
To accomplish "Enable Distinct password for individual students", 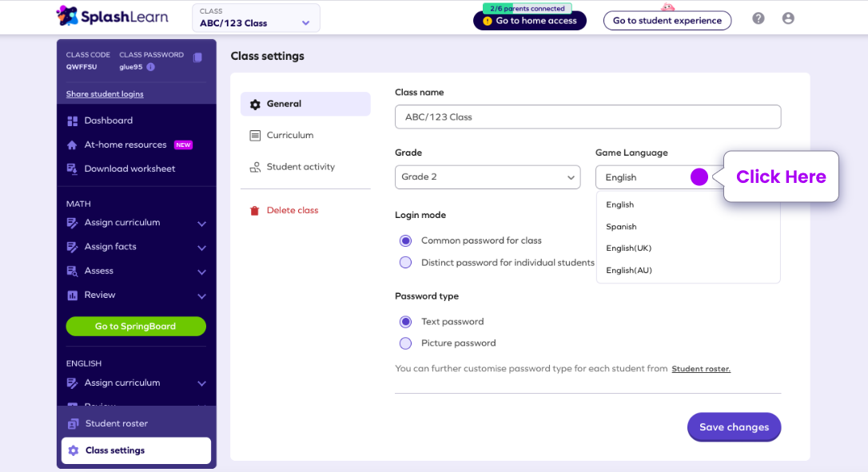I will click(x=405, y=261).
